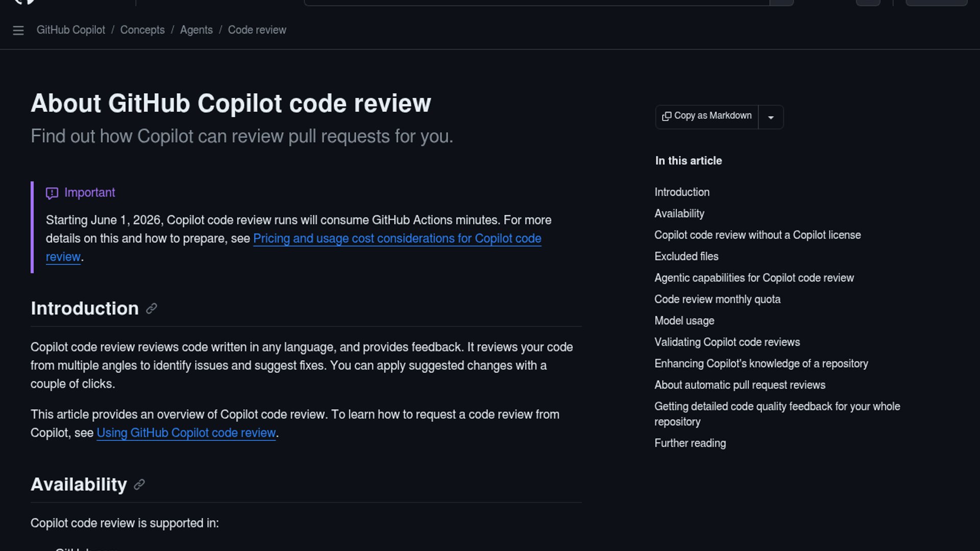Jump to Availability in the article outline
Screen dimensions: 980x551
[679, 214]
